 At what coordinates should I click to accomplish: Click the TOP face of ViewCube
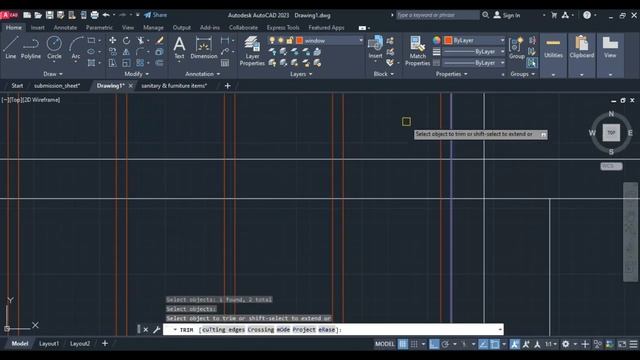tap(611, 133)
